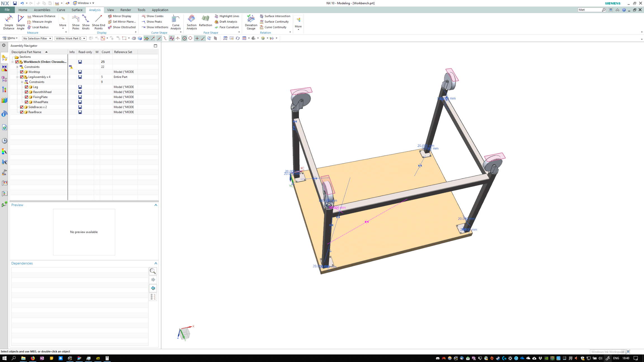Image resolution: width=644 pixels, height=362 pixels.
Task: Open the No Selection Filter dropdown
Action: coord(37,38)
